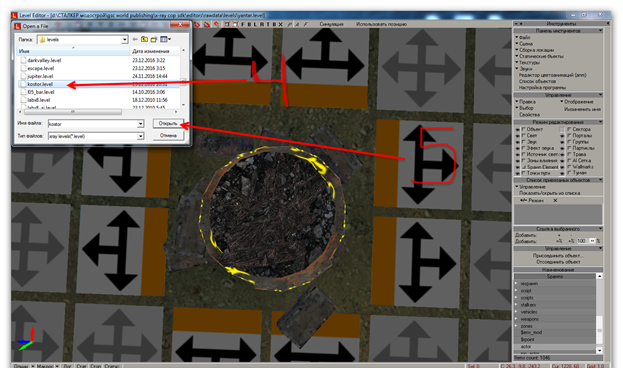Enable the AI Сетка edit mode checkbox
The width and height of the screenshot is (623, 369).
tap(569, 160)
